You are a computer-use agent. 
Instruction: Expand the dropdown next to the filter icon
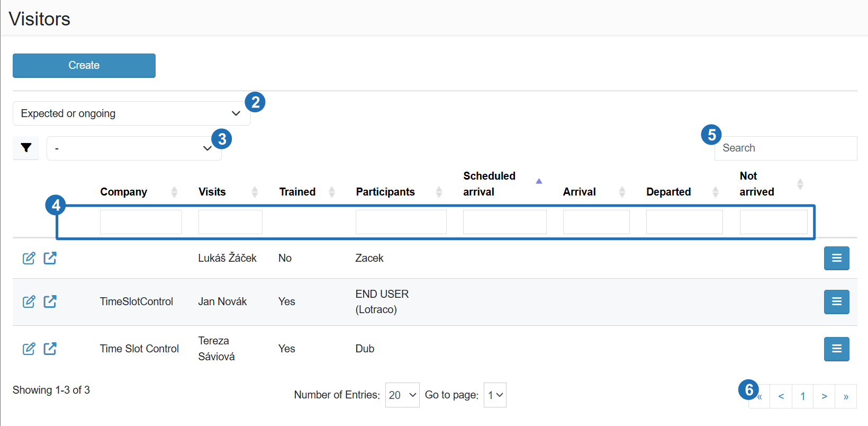[x=134, y=148]
